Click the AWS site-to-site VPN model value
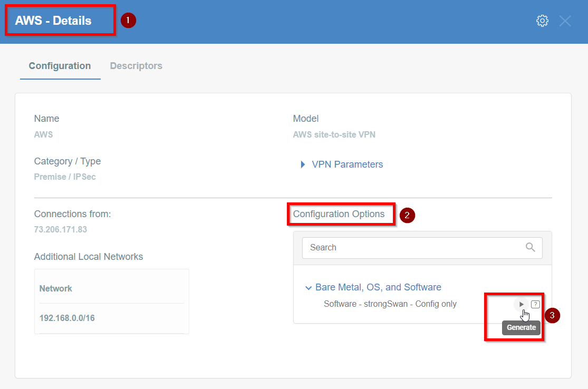The height and width of the screenshot is (389, 588). [334, 134]
